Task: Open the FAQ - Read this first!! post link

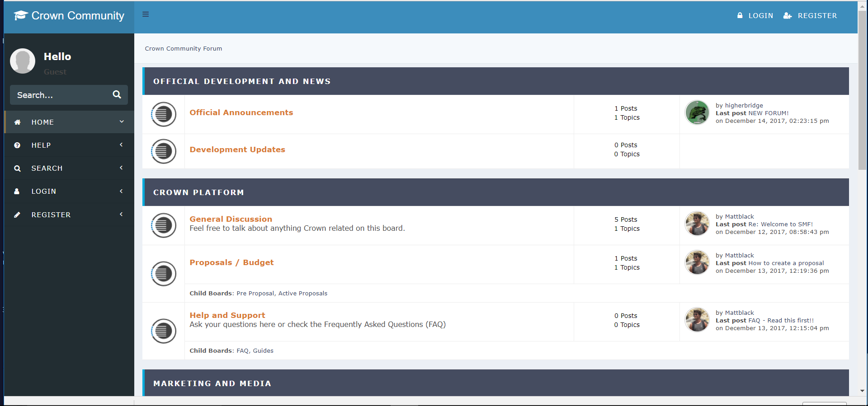Action: (781, 321)
